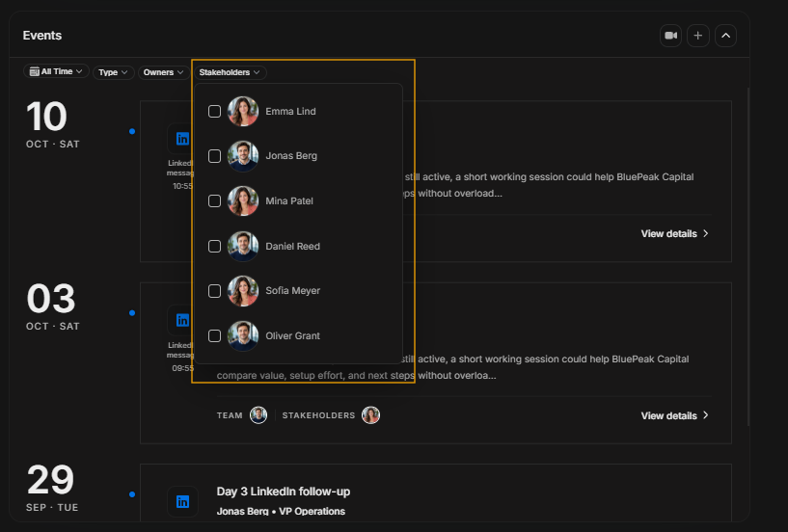
Task: Check the Oliver Grant checkbox
Action: pos(214,335)
